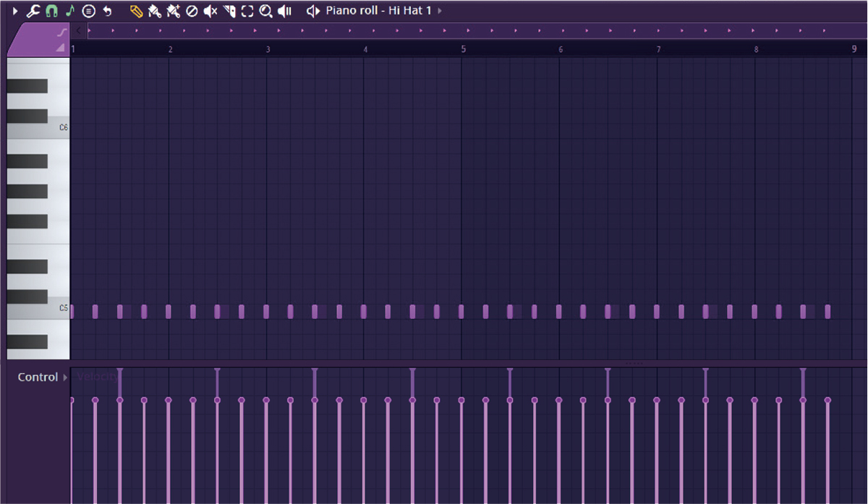
Task: Select the dashed-box Select tool
Action: click(x=248, y=11)
